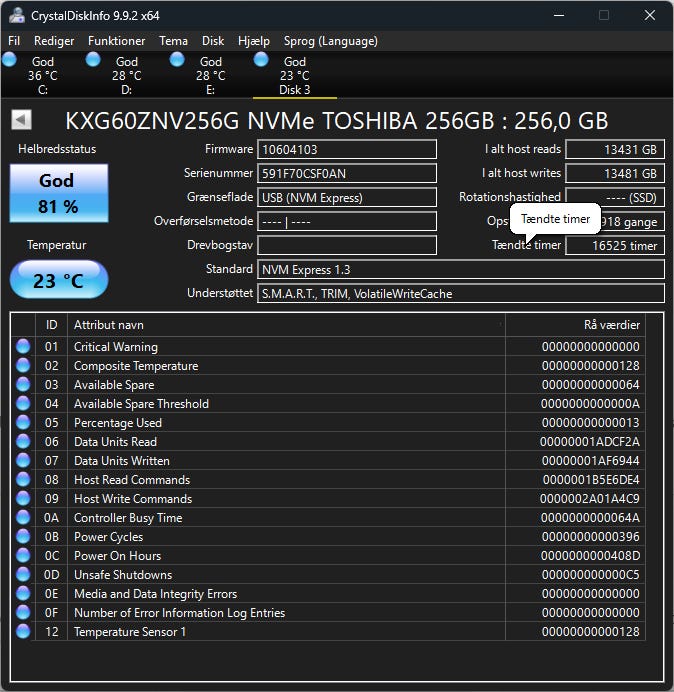Click the 16525 timer power-on value

(615, 245)
